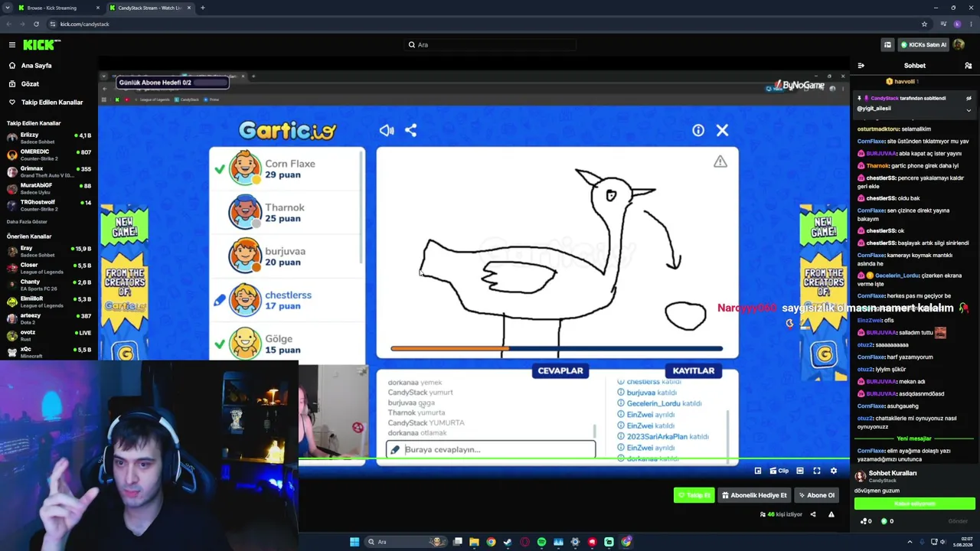This screenshot has width=980, height=551.
Task: Report drawing with the warning triangle
Action: [720, 161]
